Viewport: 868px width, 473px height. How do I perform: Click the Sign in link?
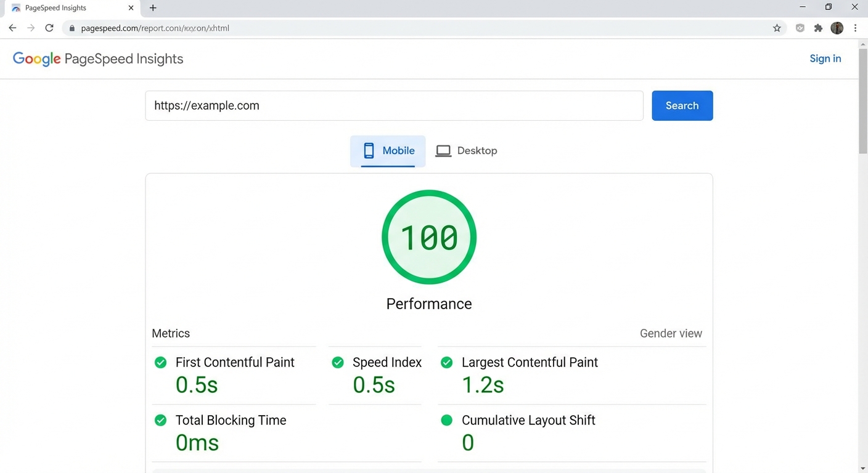pos(825,59)
